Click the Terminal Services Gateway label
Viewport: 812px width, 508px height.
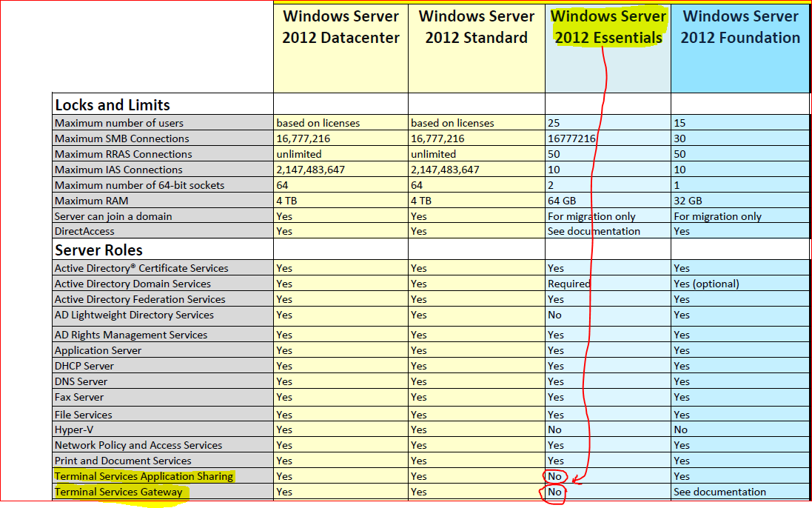point(118,492)
